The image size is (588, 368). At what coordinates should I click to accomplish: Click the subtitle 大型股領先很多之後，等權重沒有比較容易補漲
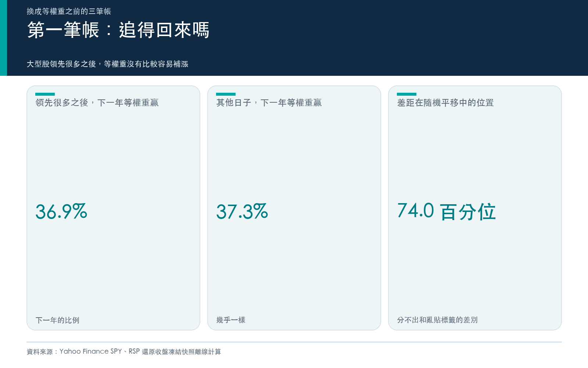107,64
